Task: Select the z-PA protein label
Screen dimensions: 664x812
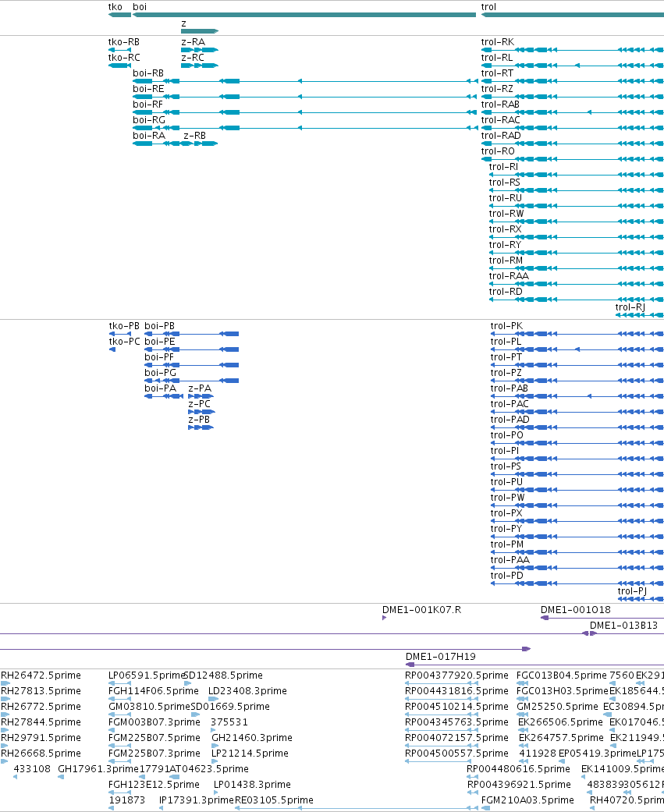Action: point(200,388)
